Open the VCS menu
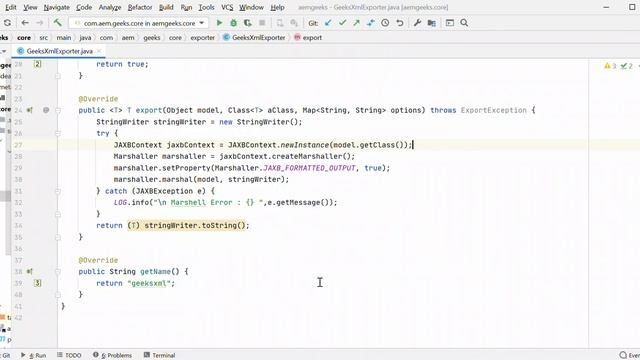The height and width of the screenshot is (360, 640). (x=227, y=7)
